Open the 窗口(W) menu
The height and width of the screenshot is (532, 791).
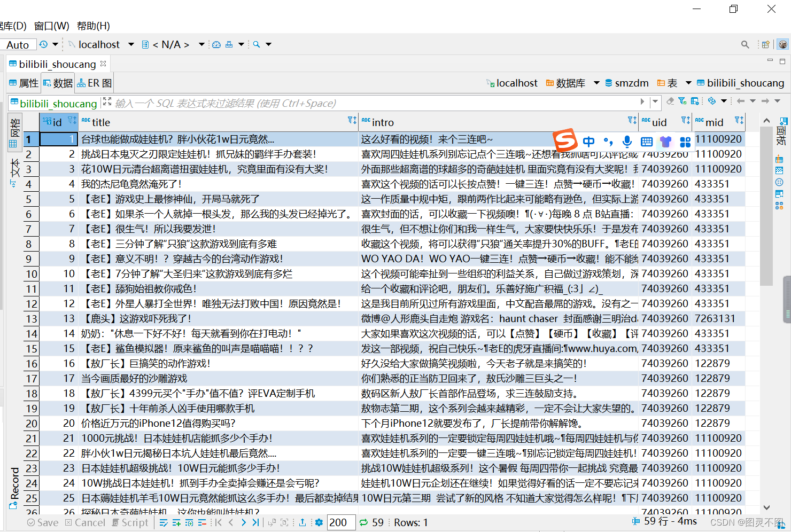click(51, 26)
